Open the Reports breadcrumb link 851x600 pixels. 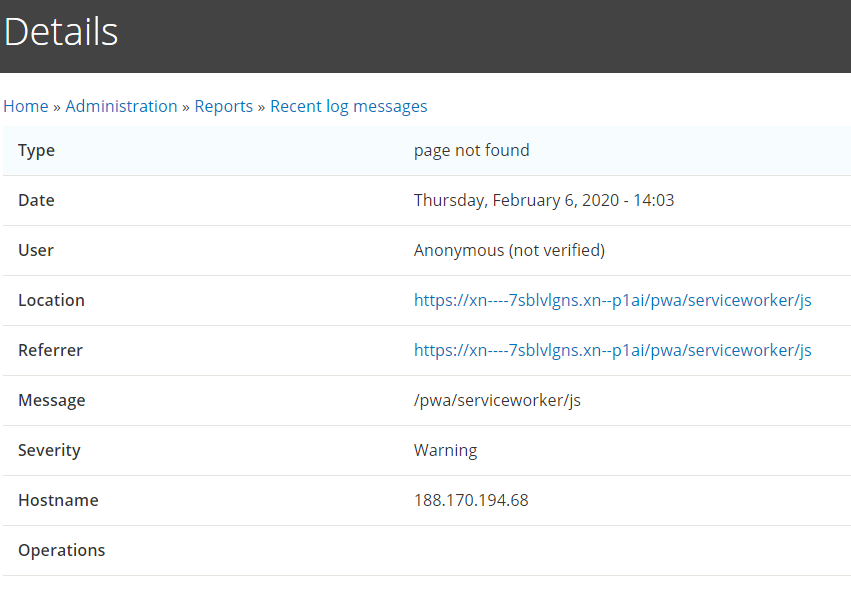(x=224, y=106)
